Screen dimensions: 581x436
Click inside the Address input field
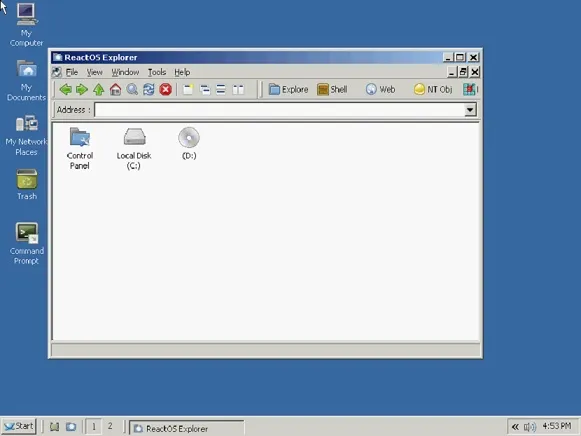(x=279, y=110)
